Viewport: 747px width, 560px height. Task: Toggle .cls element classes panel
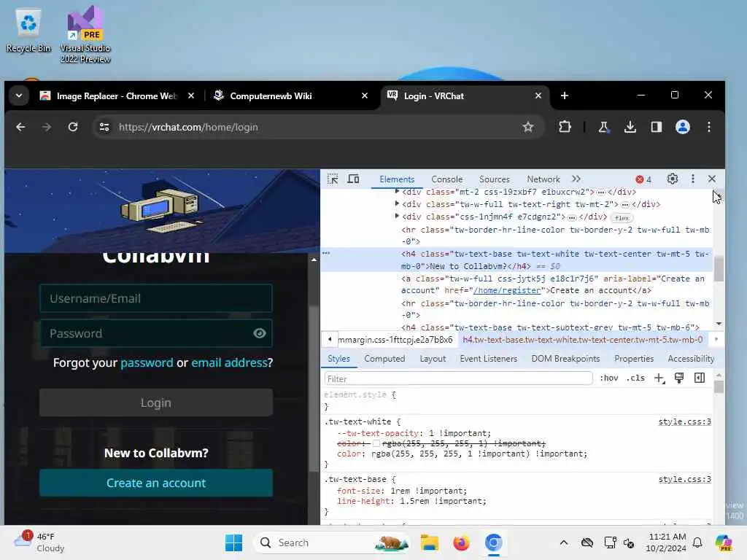coord(636,378)
